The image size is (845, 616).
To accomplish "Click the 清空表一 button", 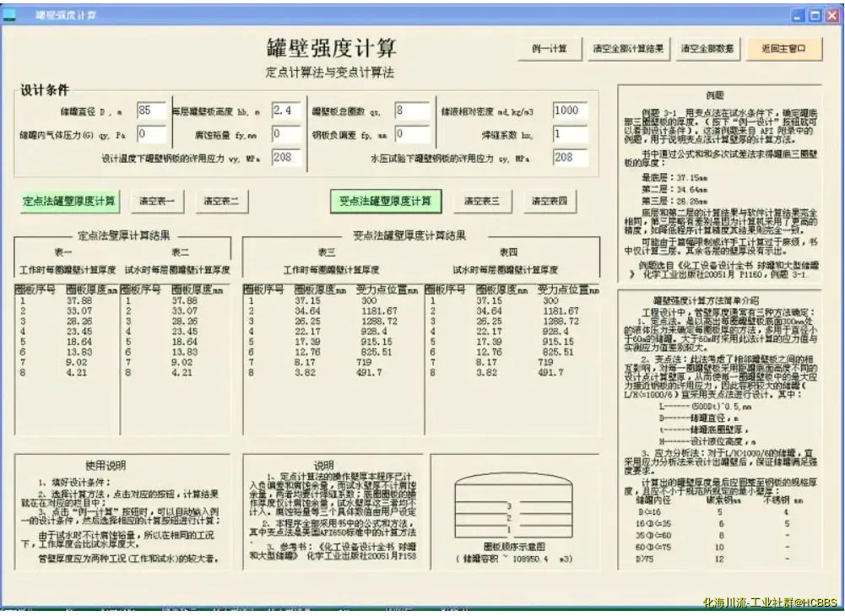I will pos(157,202).
